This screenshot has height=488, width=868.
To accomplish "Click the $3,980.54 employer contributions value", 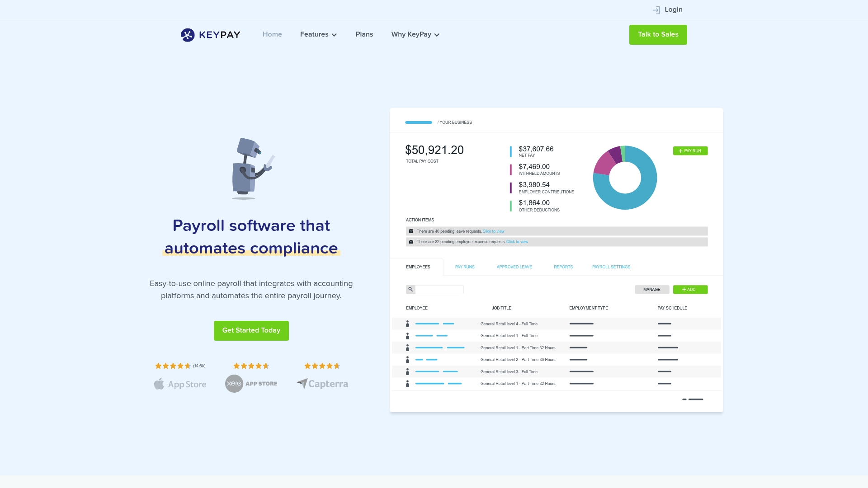I will pyautogui.click(x=534, y=185).
